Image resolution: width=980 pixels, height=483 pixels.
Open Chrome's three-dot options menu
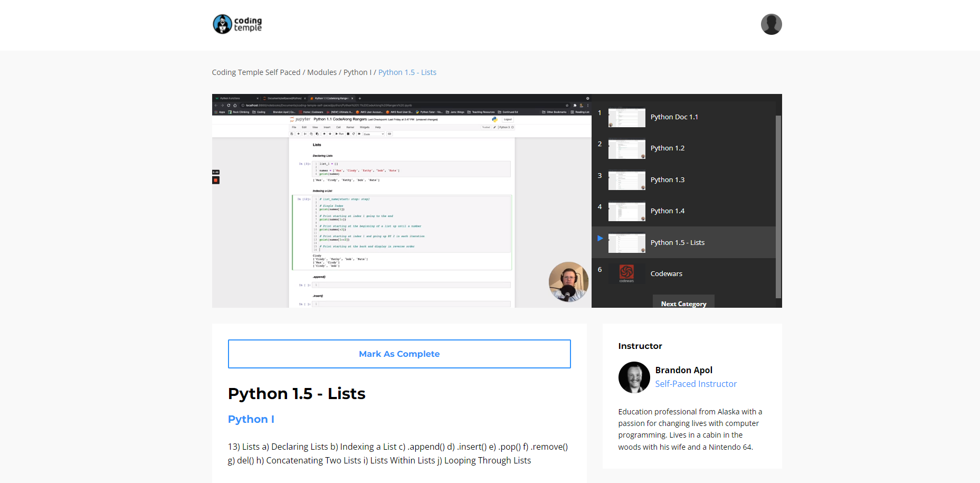[588, 105]
